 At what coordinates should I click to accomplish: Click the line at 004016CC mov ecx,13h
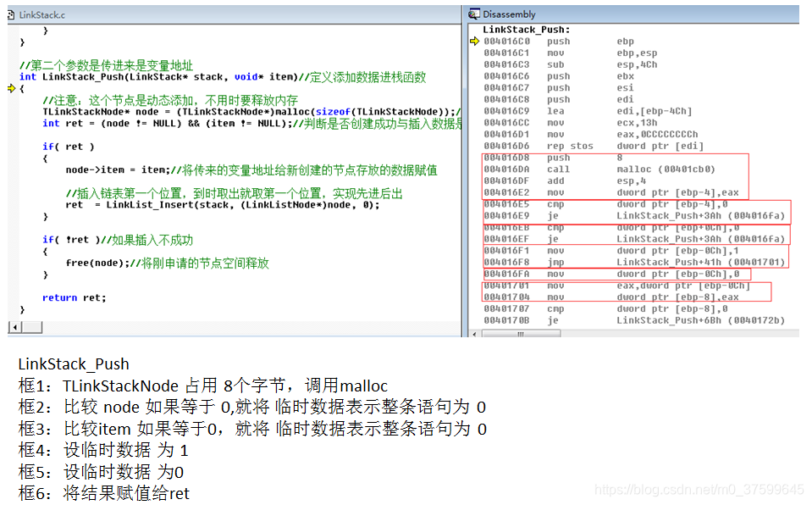tap(570, 122)
